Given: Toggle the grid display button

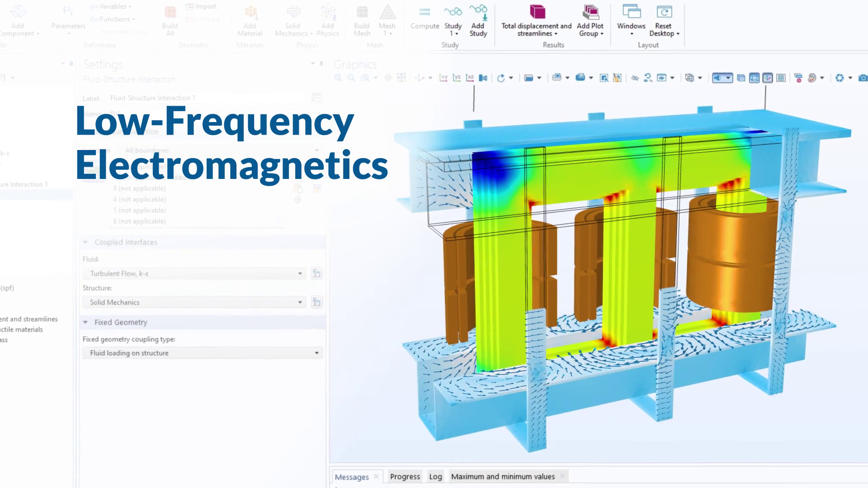Looking at the screenshot, I should 781,78.
